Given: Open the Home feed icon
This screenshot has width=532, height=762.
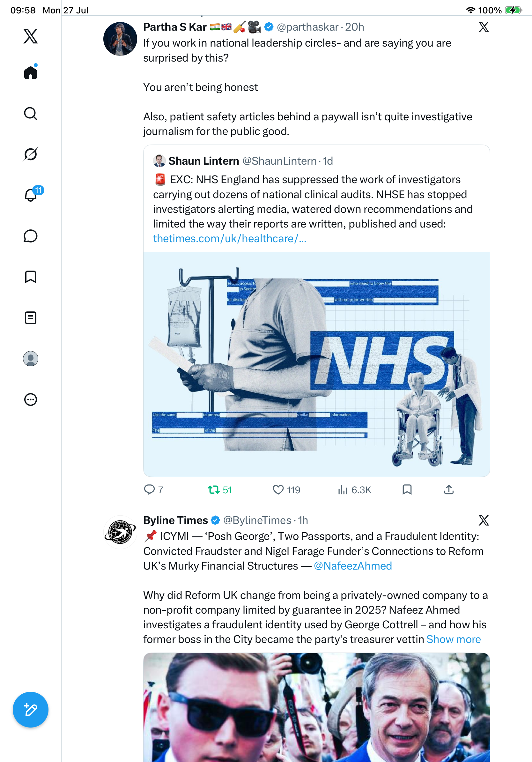Looking at the screenshot, I should pyautogui.click(x=31, y=72).
